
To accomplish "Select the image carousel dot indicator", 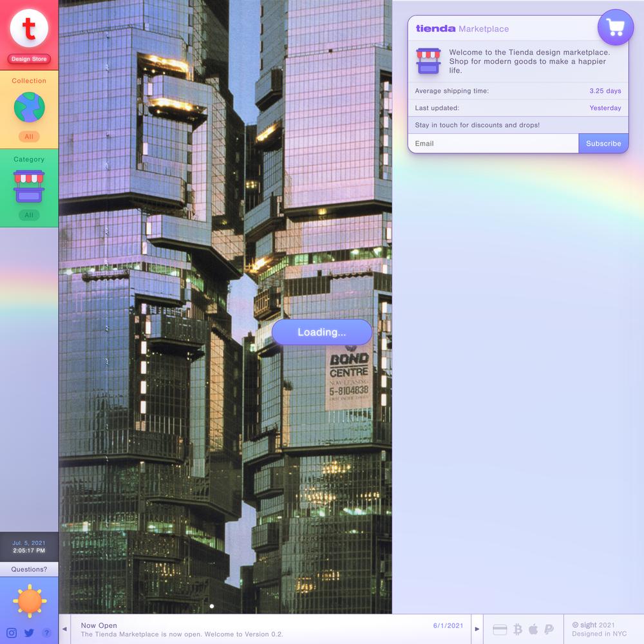I will point(211,606).
